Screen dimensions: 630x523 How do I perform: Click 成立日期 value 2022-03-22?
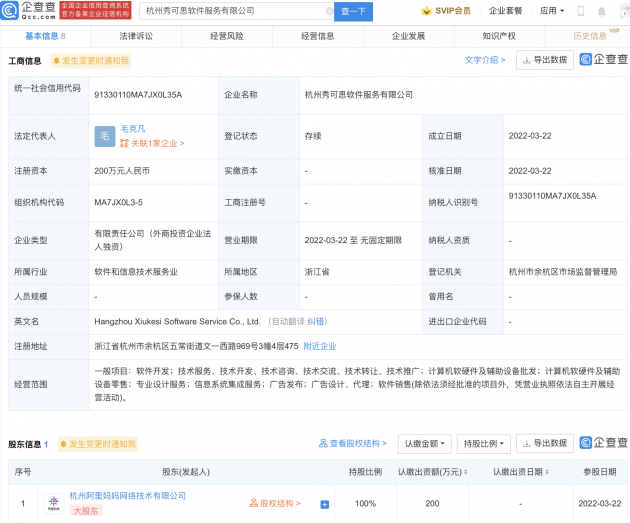[x=530, y=136]
